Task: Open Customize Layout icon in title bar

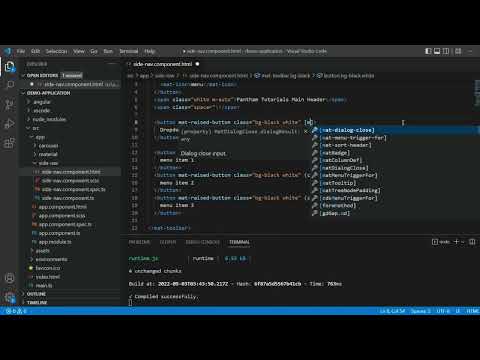Action: 458,51
